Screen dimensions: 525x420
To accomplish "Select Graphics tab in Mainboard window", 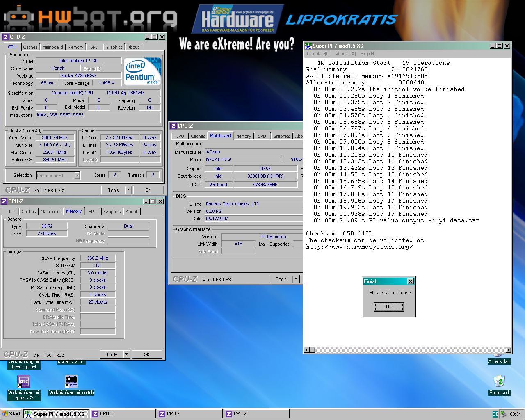I will (281, 136).
